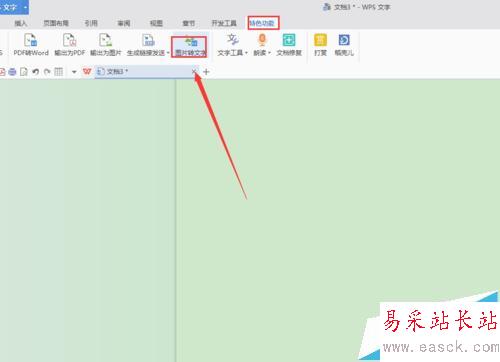Redo the last undone action

pyautogui.click(x=47, y=72)
